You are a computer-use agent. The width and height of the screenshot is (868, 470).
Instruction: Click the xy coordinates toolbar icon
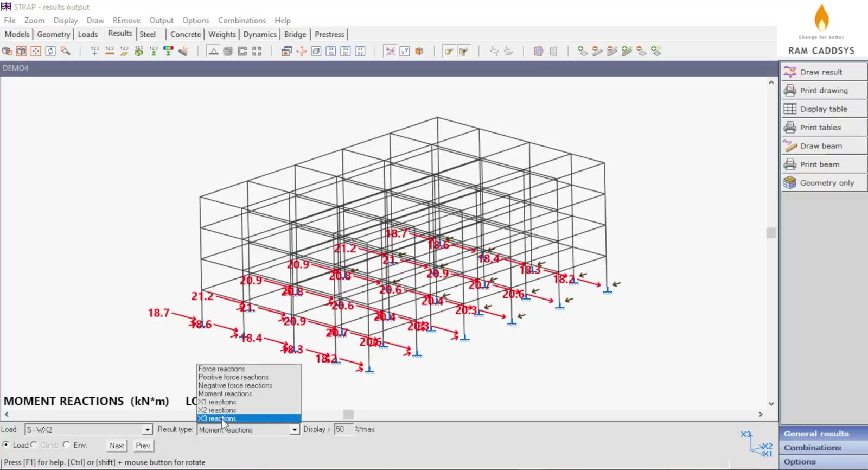(405, 51)
